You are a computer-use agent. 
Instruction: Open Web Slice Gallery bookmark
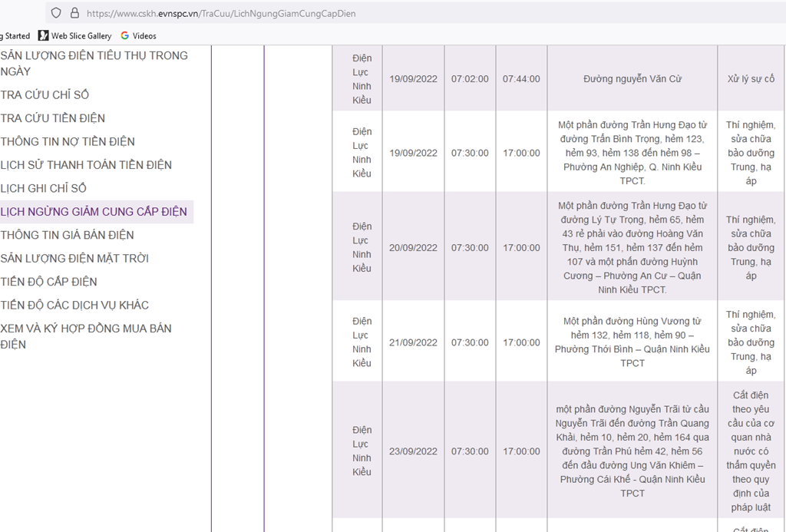74,35
